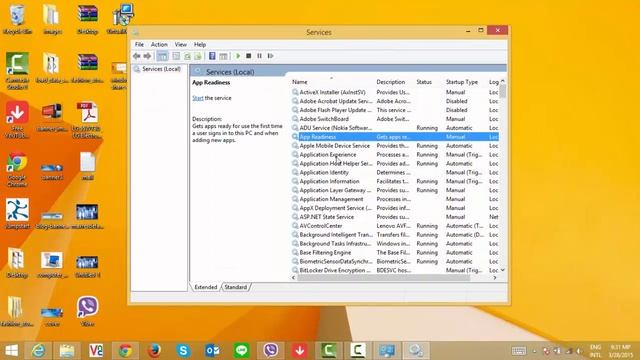Click the Export List toolbar icon
This screenshot has width=640, height=360.
click(x=198, y=56)
